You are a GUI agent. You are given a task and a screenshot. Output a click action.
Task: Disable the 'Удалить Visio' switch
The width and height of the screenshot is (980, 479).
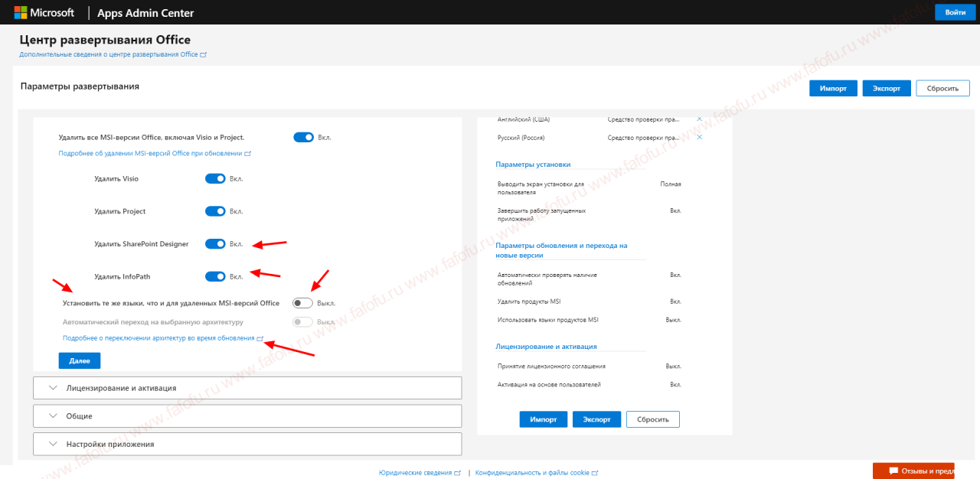click(215, 178)
